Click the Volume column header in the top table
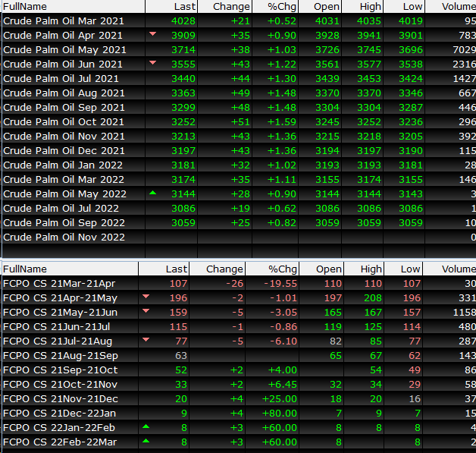Viewport: 476px width, 453px height. click(451, 6)
